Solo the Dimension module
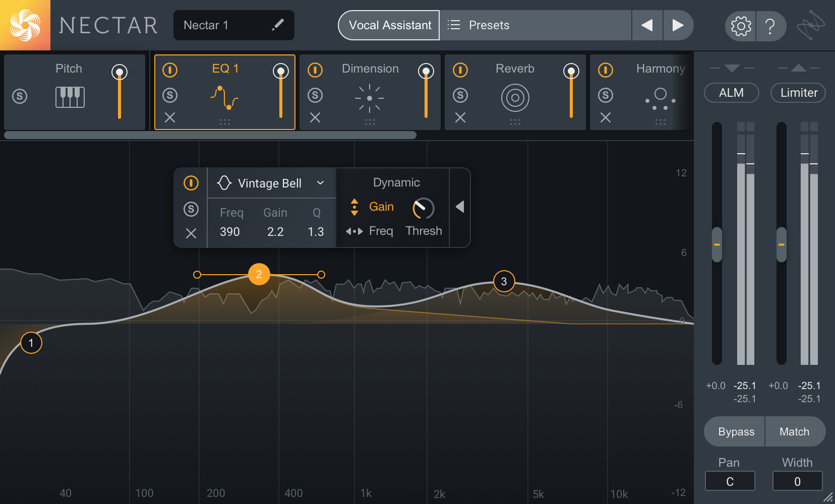Viewport: 835px width, 504px height. 315,95
